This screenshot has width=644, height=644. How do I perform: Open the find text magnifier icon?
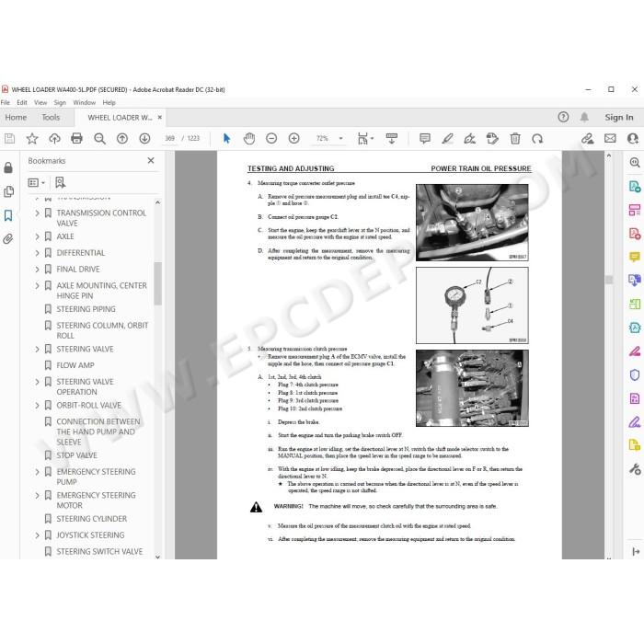[x=99, y=139]
